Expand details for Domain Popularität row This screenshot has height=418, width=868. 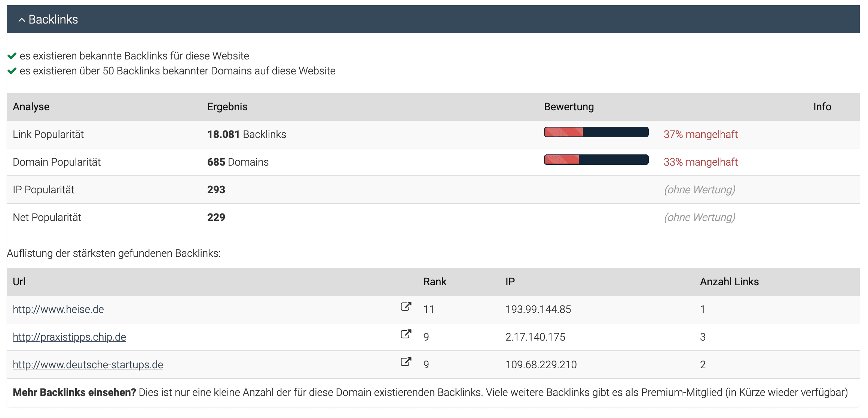[x=57, y=162]
